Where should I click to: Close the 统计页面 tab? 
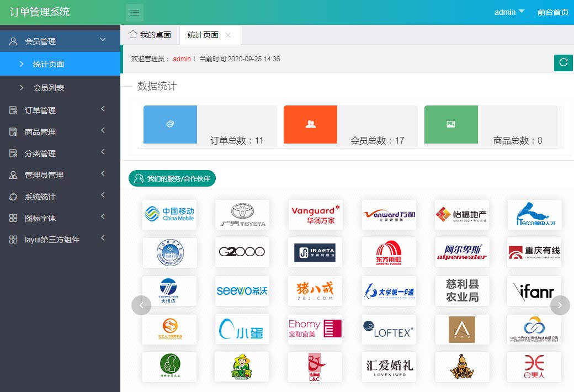tap(228, 35)
